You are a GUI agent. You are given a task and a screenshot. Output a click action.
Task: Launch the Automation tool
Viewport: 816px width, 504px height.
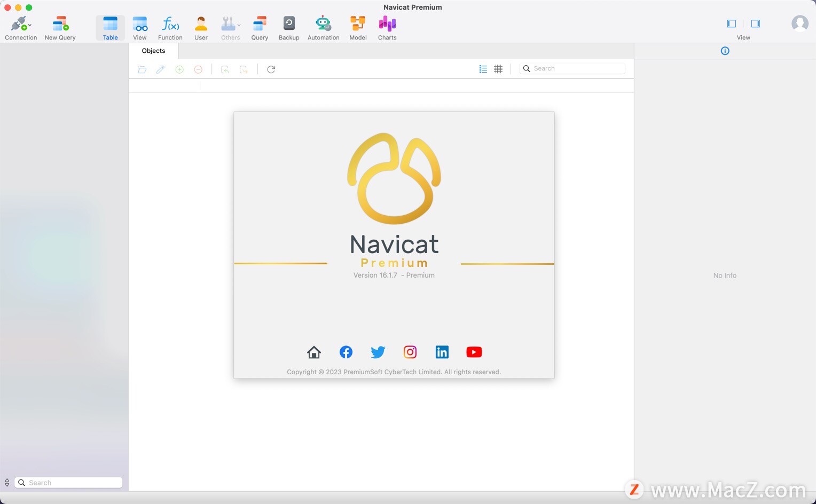323,28
